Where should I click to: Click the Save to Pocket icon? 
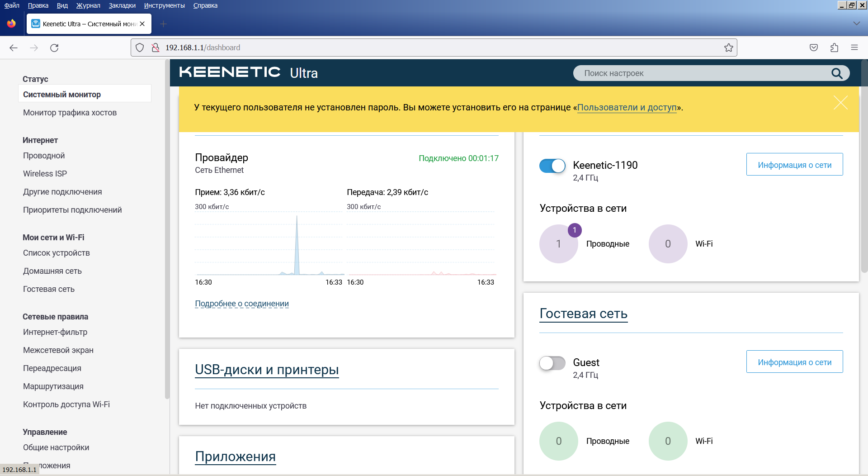click(814, 48)
